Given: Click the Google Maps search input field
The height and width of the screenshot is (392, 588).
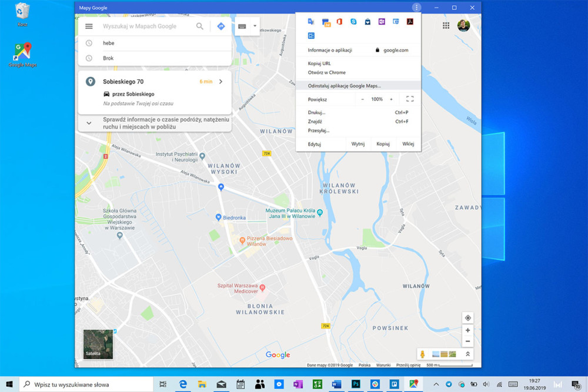Looking at the screenshot, I should 146,26.
